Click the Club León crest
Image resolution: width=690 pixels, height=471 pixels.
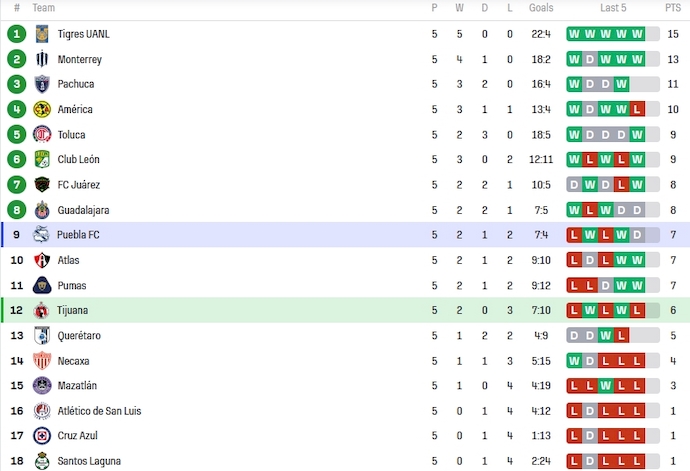coord(42,159)
